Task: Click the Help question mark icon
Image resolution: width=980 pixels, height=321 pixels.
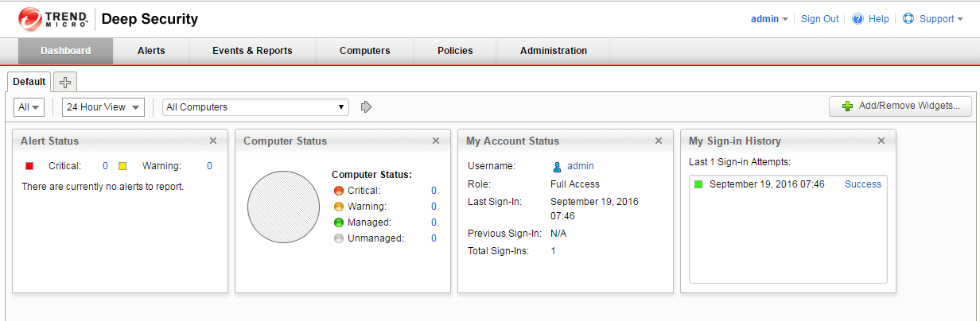Action: 857,19
